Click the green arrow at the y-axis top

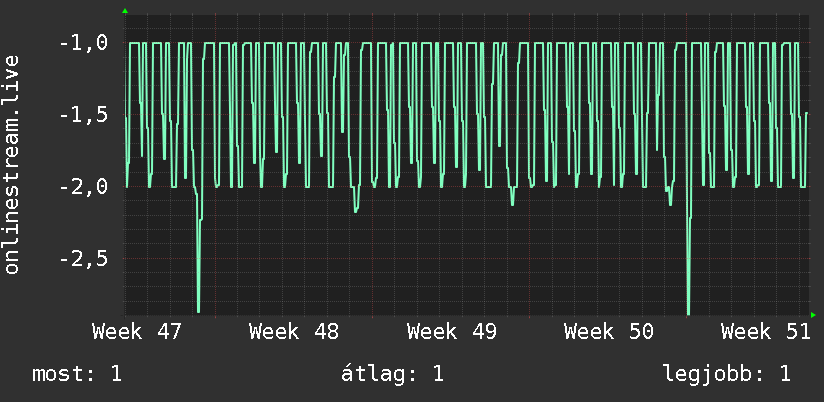(x=125, y=11)
